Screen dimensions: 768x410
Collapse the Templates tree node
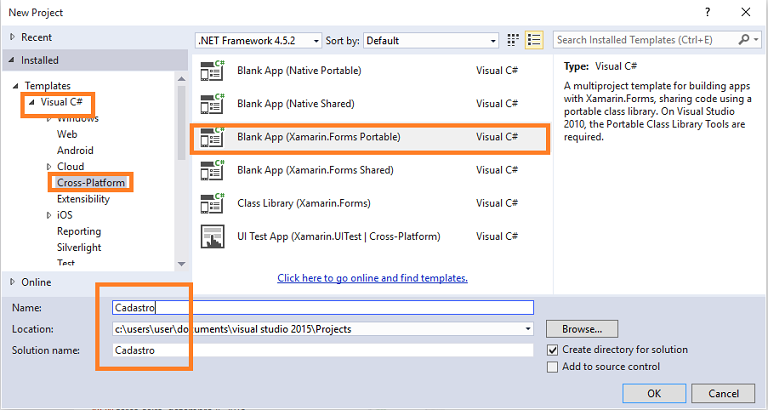(x=17, y=86)
